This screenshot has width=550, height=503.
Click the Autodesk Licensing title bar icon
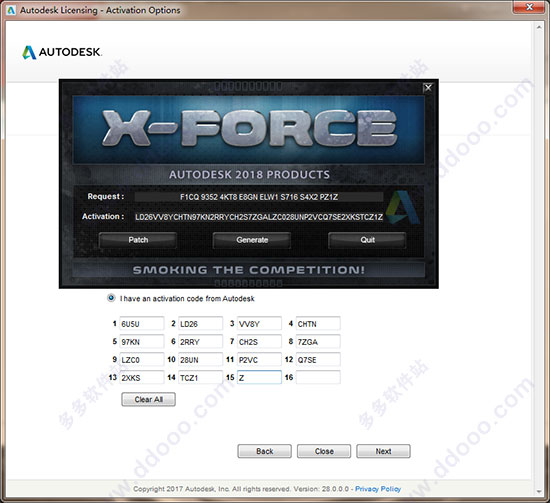pos(11,10)
